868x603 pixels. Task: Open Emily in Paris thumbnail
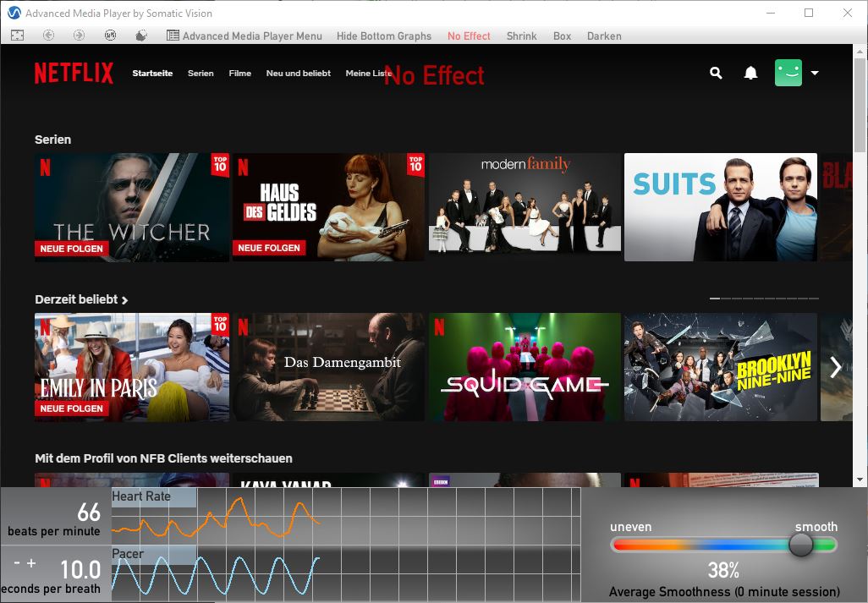pos(132,367)
